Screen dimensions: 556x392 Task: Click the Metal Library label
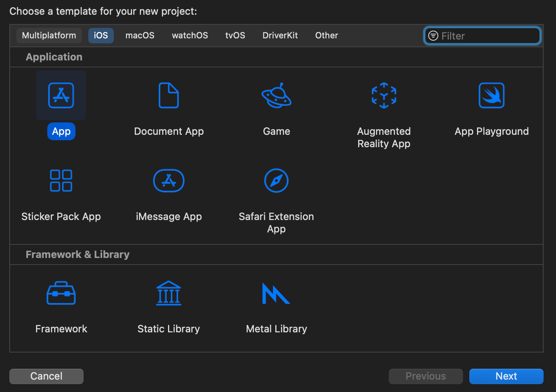[x=276, y=329]
